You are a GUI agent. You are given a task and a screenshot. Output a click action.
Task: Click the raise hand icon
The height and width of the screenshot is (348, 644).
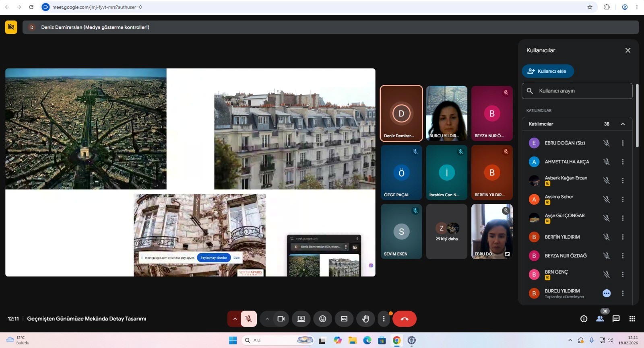click(365, 319)
